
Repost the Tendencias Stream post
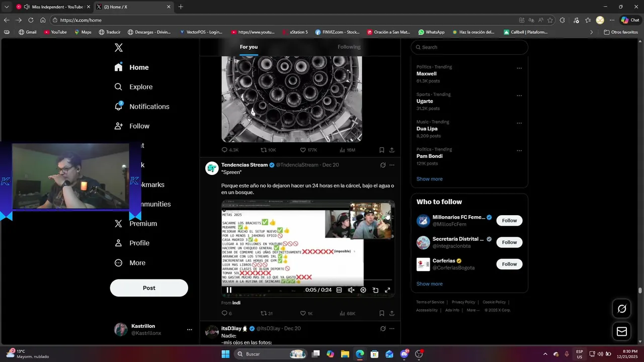[x=266, y=313]
